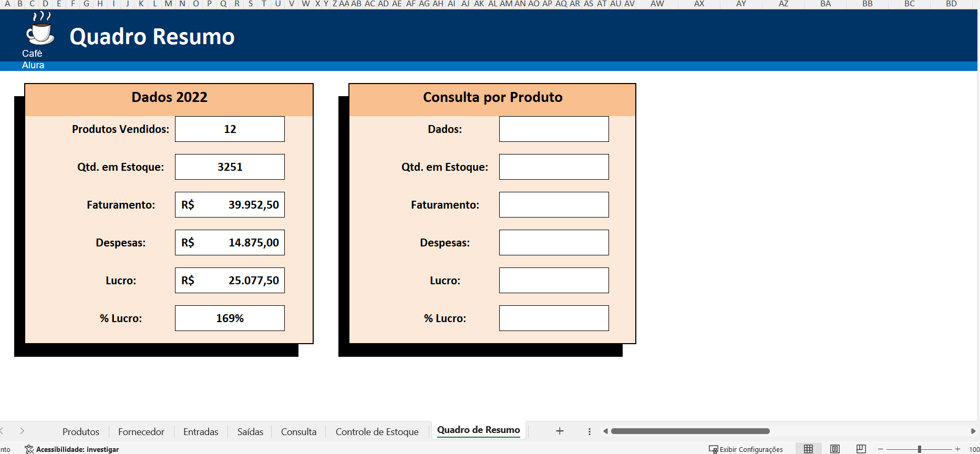Click the Dados 2022 header
This screenshot has height=454, width=980.
[169, 97]
